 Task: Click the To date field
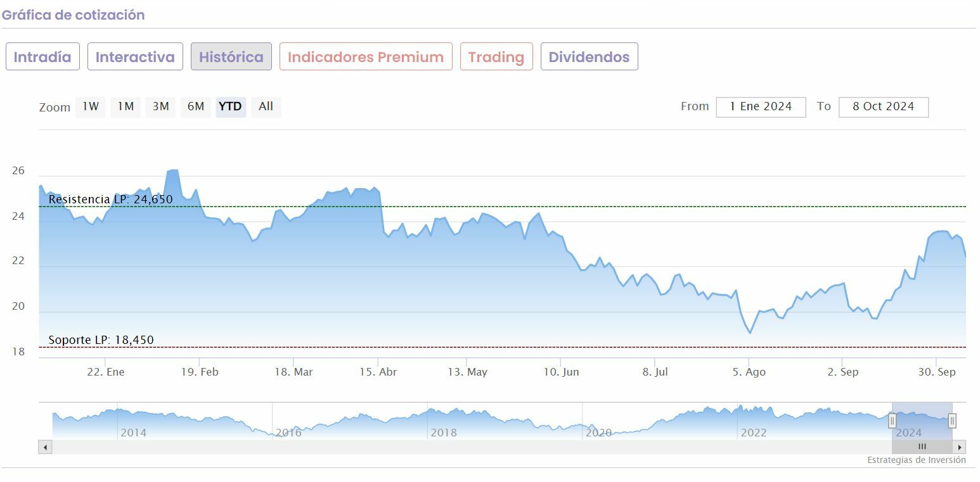pos(883,107)
